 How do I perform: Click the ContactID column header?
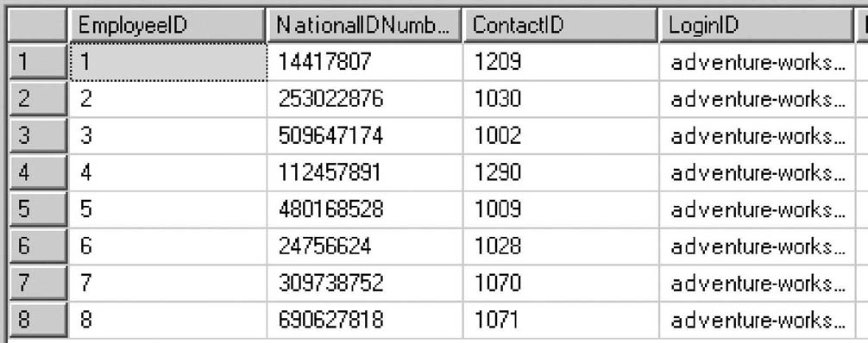pyautogui.click(x=560, y=26)
